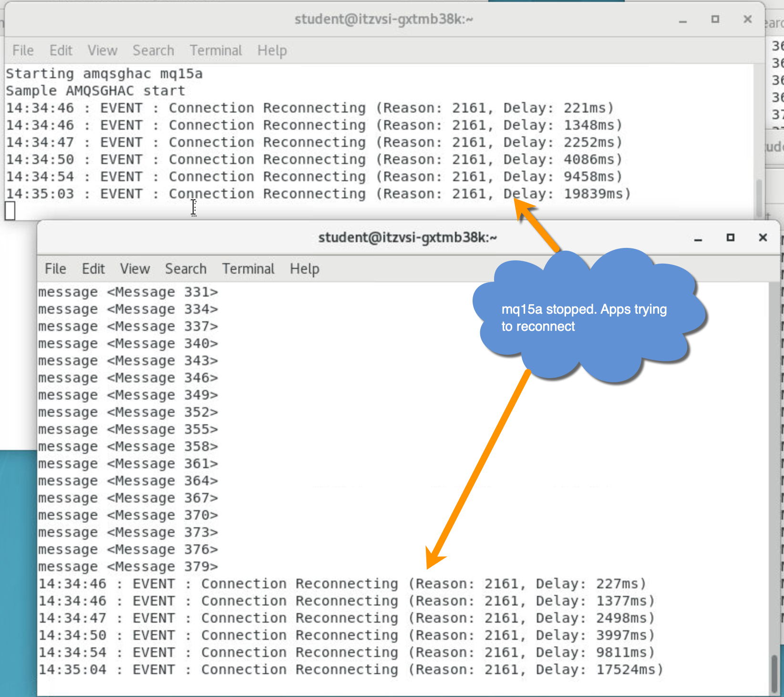This screenshot has width=784, height=697.
Task: Open View menu in background terminal
Action: (x=103, y=51)
